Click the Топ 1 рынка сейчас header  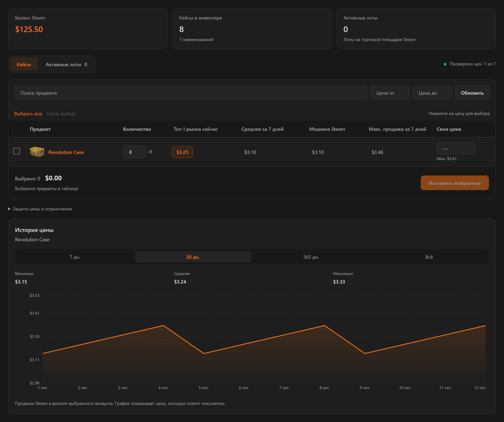[195, 129]
